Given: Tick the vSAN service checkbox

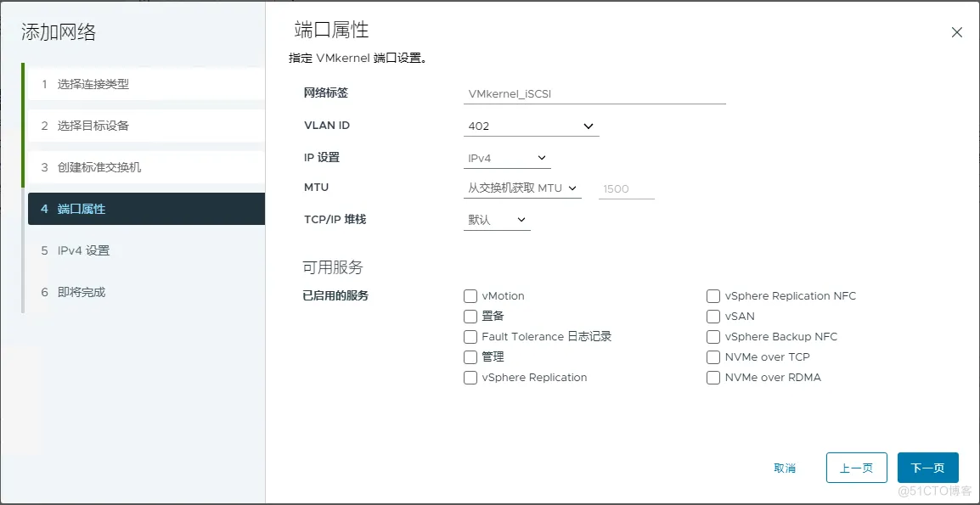Looking at the screenshot, I should point(713,317).
